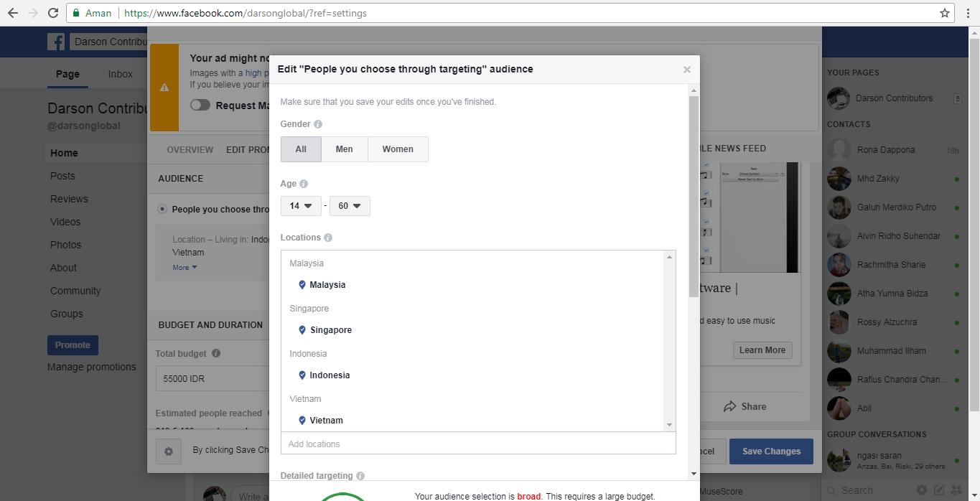The image size is (980, 501).
Task: Open the Overview tab
Action: tap(190, 149)
